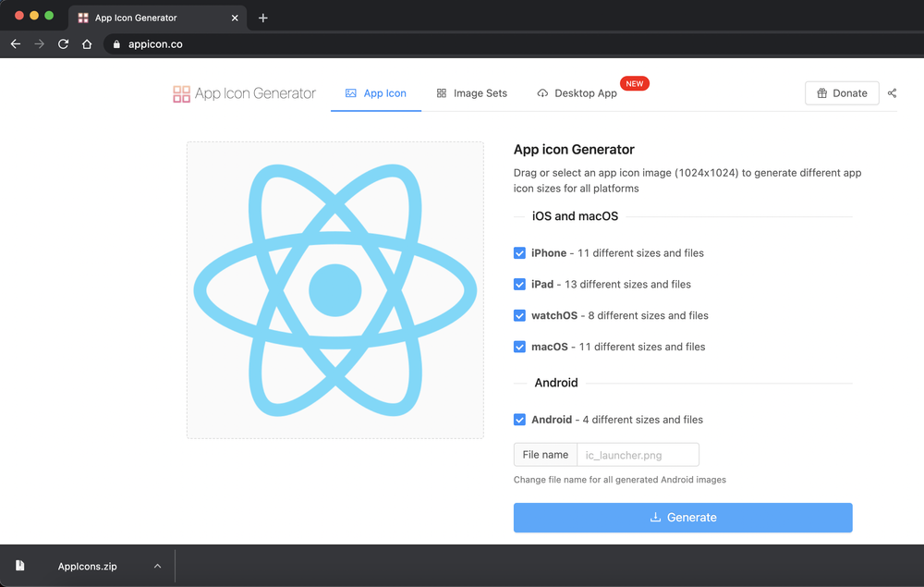Click the ic_launcher.png file name field
Image resolution: width=924 pixels, height=587 pixels.
pos(638,455)
